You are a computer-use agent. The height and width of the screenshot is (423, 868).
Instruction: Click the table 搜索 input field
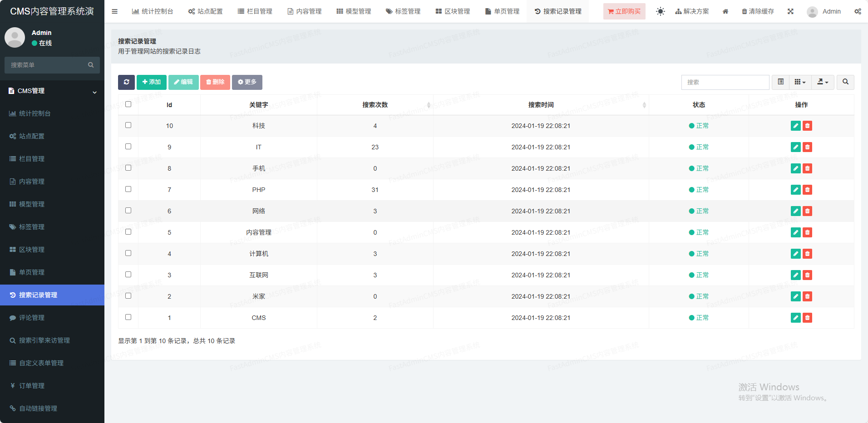pyautogui.click(x=725, y=82)
